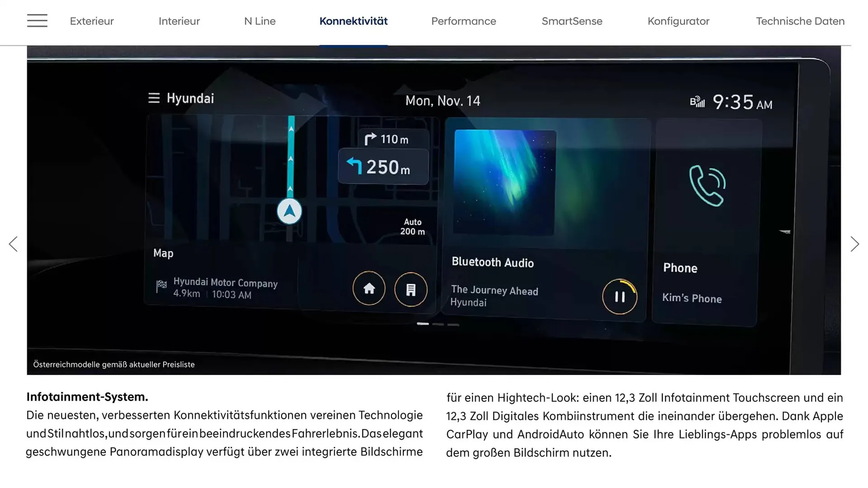Screen dimensions: 868x488
Task: Go back a slide using the left chevron
Action: 14,244
